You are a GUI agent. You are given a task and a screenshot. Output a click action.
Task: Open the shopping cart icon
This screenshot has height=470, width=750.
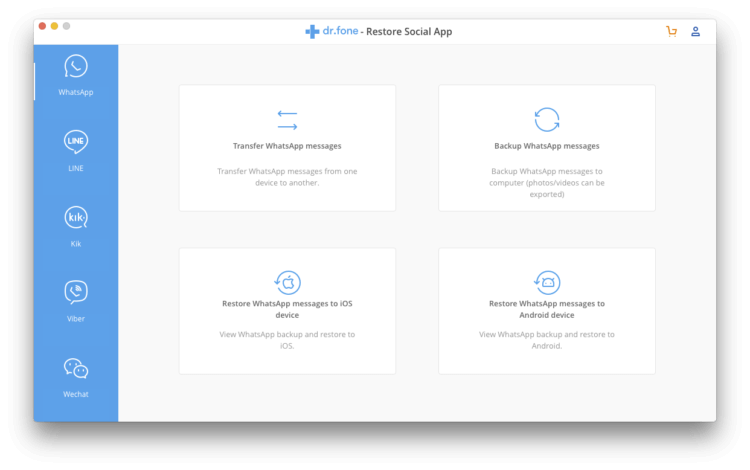pos(672,32)
